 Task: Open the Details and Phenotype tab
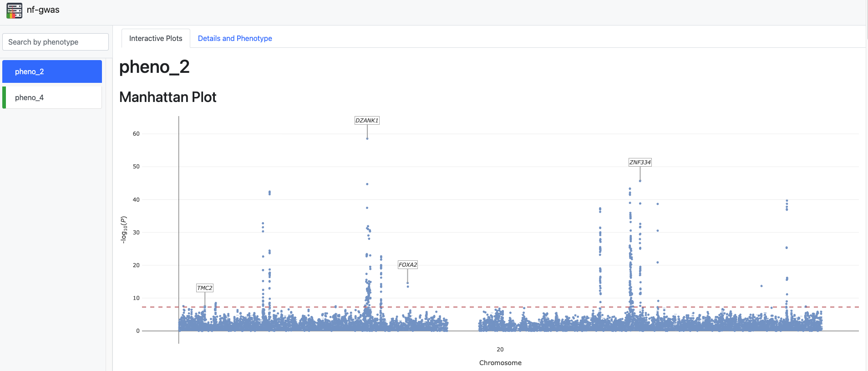(x=235, y=39)
